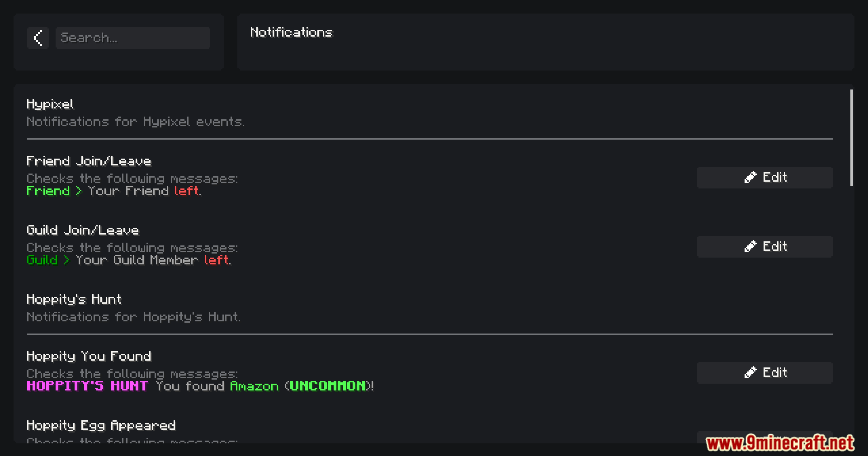Image resolution: width=868 pixels, height=456 pixels.
Task: Select the Friend Join/Leave entry title
Action: click(89, 161)
